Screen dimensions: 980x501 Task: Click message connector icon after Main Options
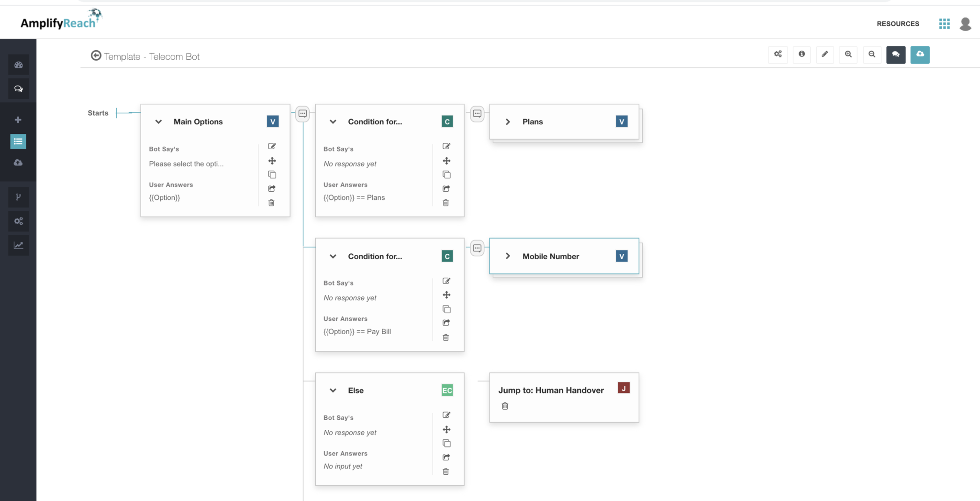pyautogui.click(x=303, y=114)
